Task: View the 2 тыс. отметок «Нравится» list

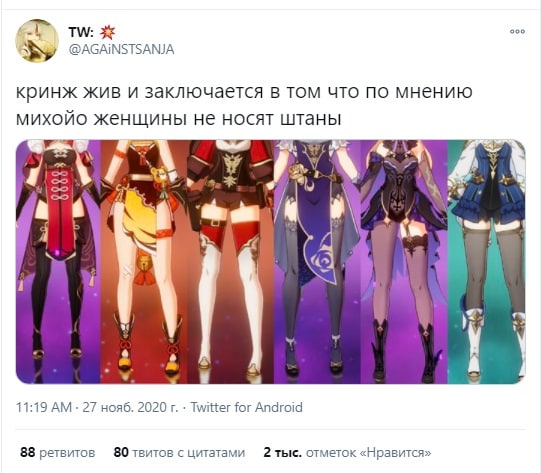Action: (x=347, y=452)
